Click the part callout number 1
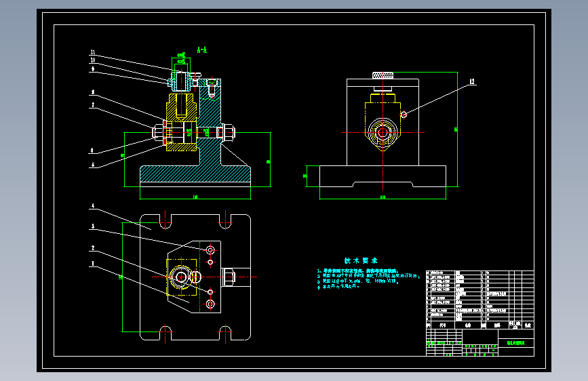Image resolution: width=588 pixels, height=381 pixels. click(x=93, y=264)
